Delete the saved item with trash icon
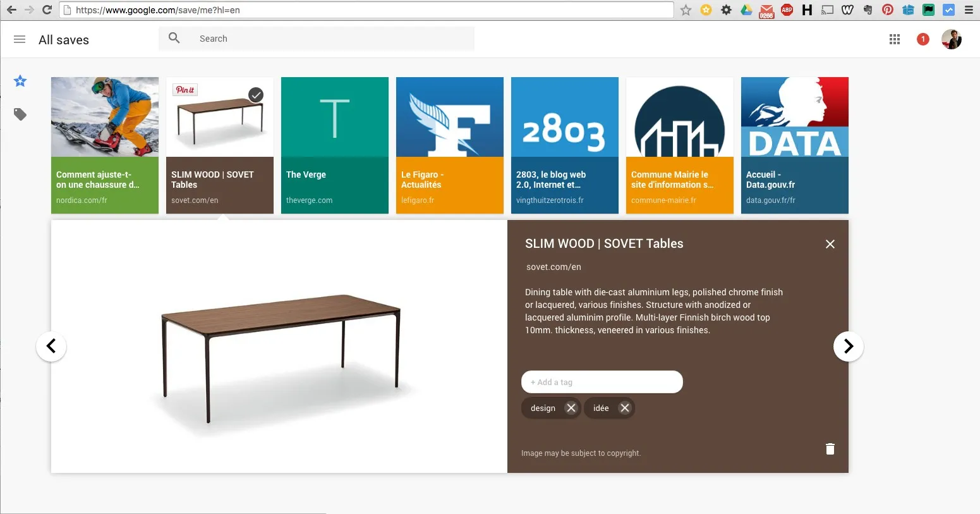This screenshot has width=980, height=514. click(x=830, y=448)
